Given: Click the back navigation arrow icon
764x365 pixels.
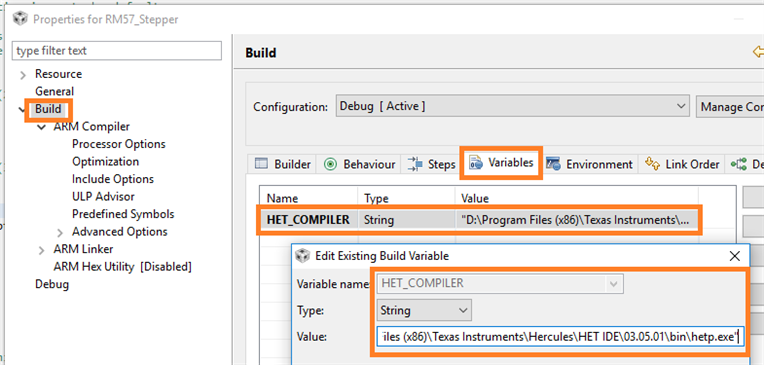Looking at the screenshot, I should tap(758, 52).
